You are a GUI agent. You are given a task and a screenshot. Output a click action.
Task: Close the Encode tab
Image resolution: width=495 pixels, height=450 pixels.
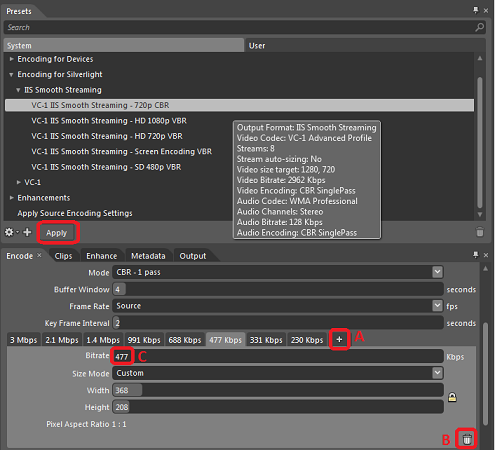pyautogui.click(x=39, y=255)
